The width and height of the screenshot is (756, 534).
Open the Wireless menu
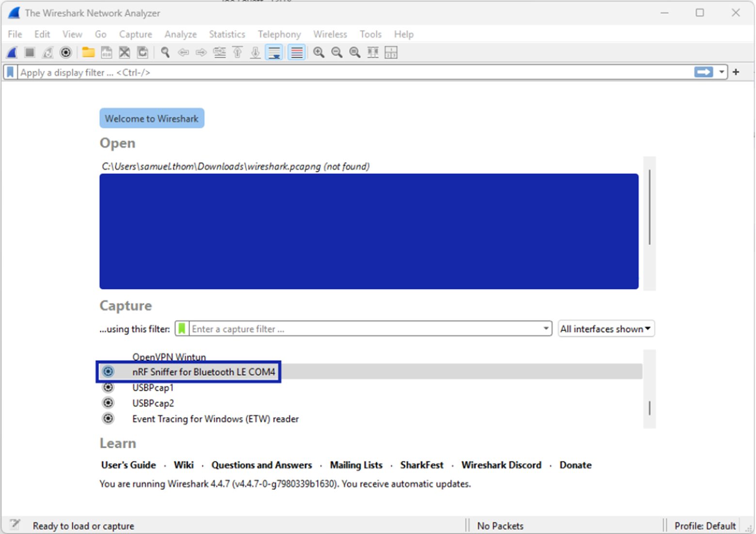330,34
